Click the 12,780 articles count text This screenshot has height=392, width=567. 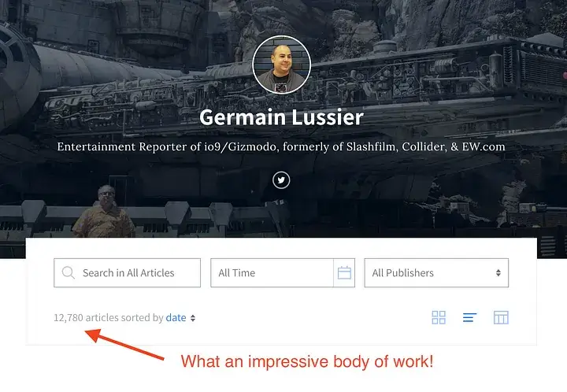click(x=109, y=317)
